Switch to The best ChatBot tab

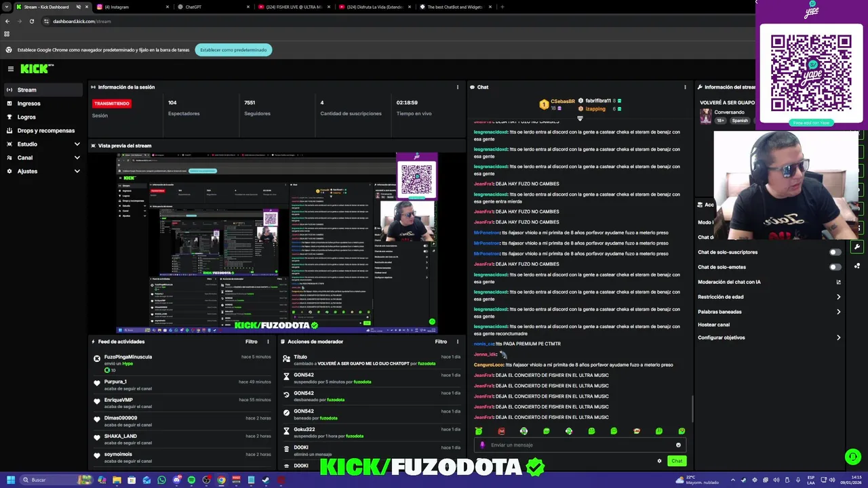click(x=455, y=7)
